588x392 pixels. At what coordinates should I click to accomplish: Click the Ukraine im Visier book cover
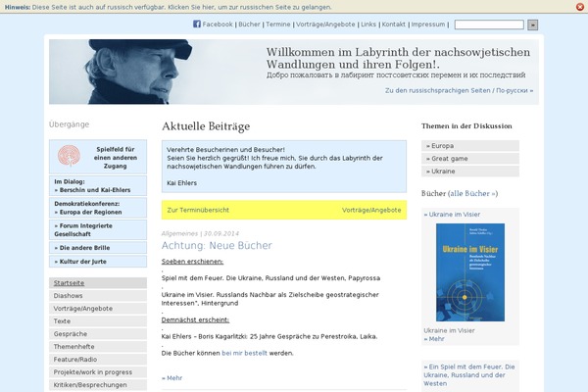470,272
